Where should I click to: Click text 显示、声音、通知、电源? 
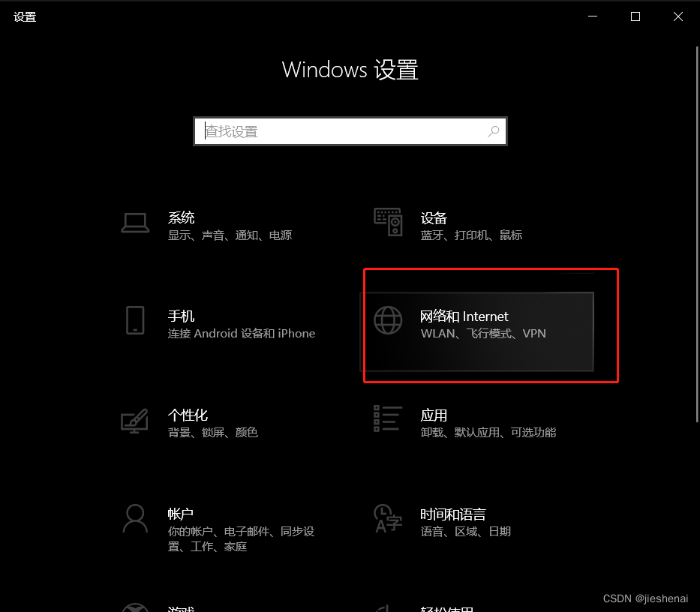(x=230, y=235)
